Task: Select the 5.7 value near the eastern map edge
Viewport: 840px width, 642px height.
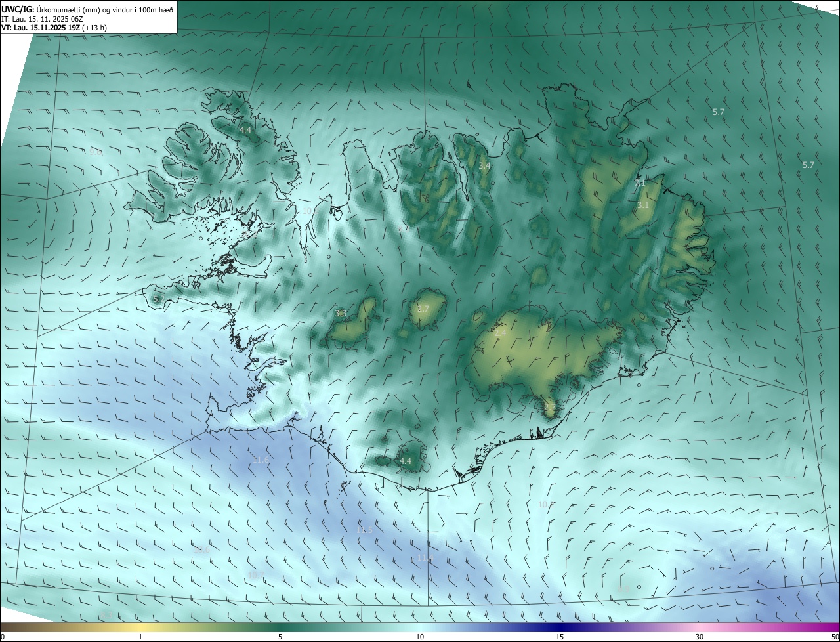Action: (x=808, y=165)
